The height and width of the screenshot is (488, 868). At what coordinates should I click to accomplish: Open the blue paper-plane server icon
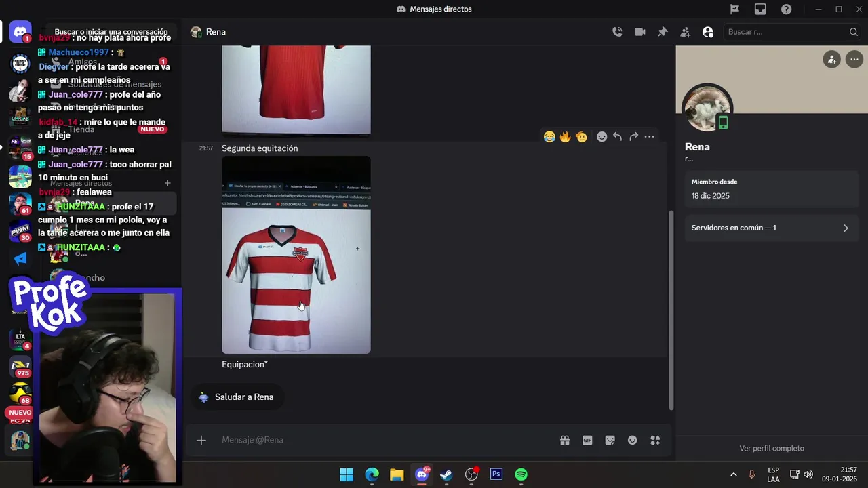(20, 259)
